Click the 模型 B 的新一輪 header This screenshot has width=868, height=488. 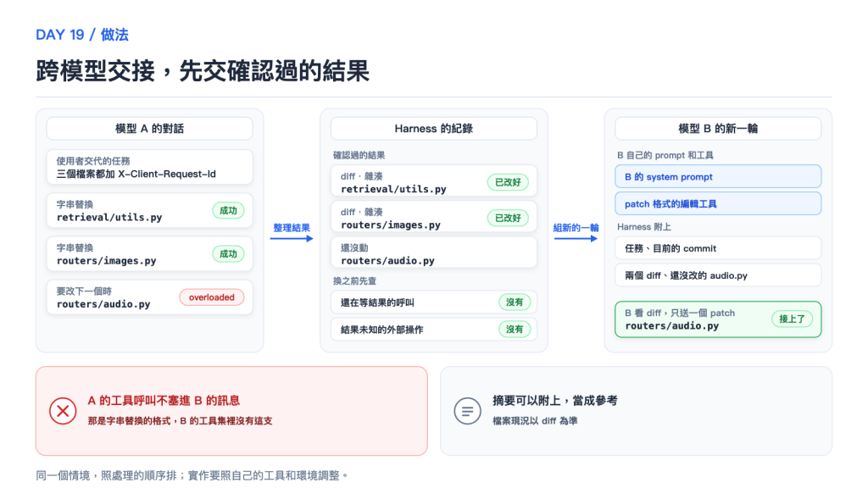point(718,129)
